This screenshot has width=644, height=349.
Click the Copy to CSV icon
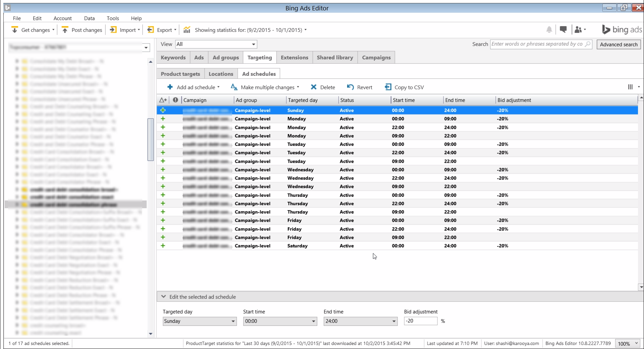coord(388,87)
